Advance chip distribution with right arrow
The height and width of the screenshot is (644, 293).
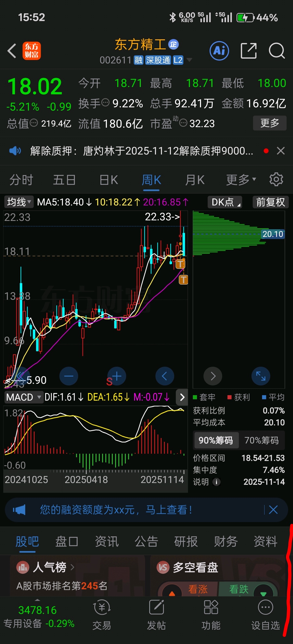coord(213,376)
